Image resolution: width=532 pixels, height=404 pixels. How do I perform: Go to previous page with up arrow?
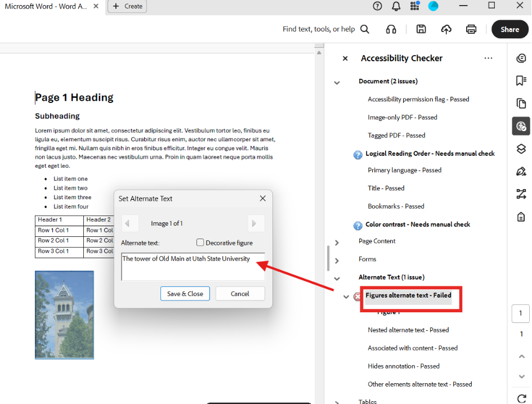[x=522, y=356]
